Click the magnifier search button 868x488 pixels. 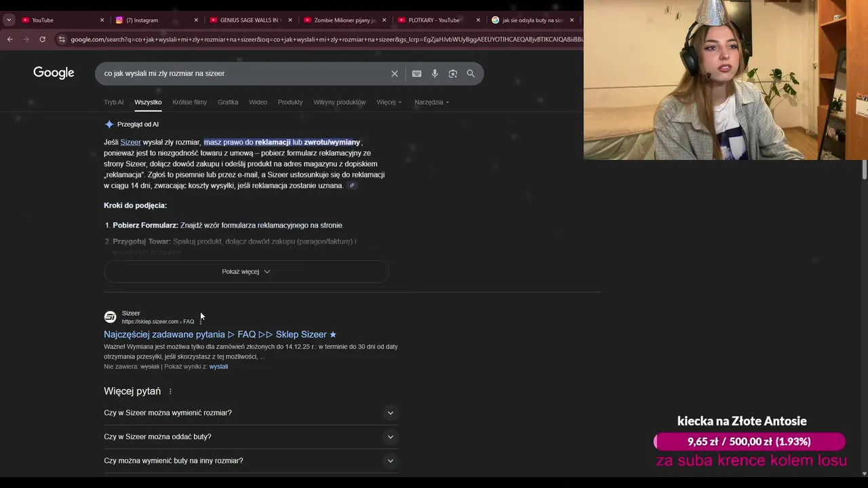(x=471, y=73)
